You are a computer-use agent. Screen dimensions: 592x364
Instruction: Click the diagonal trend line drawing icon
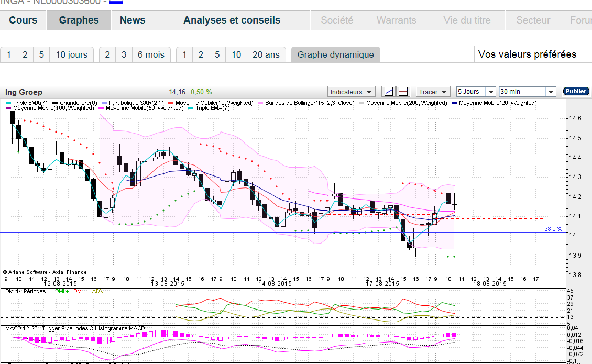388,92
